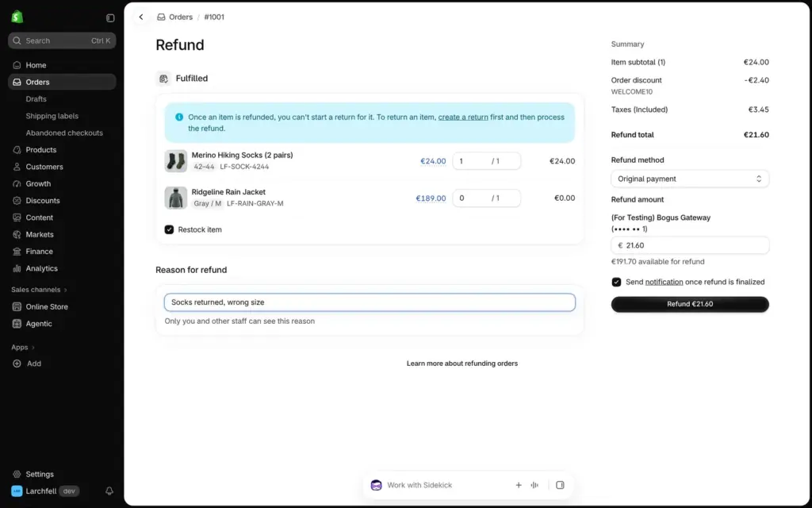The width and height of the screenshot is (812, 508).
Task: Click the info icon in blue banner
Action: pyautogui.click(x=179, y=117)
